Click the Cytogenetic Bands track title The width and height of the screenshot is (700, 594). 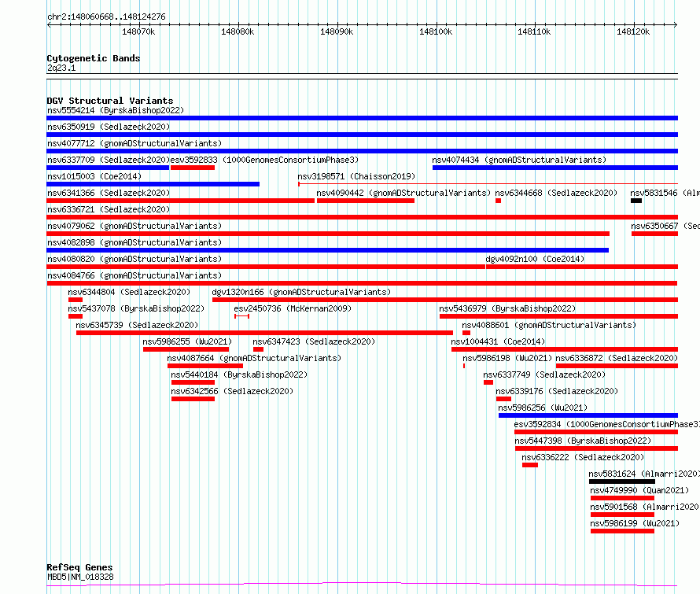[94, 58]
